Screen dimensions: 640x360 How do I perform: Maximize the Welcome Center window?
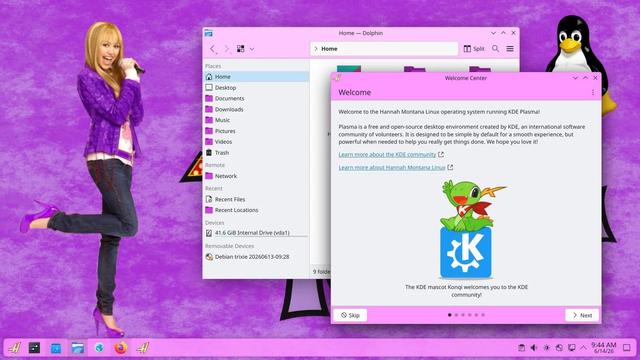(585, 78)
